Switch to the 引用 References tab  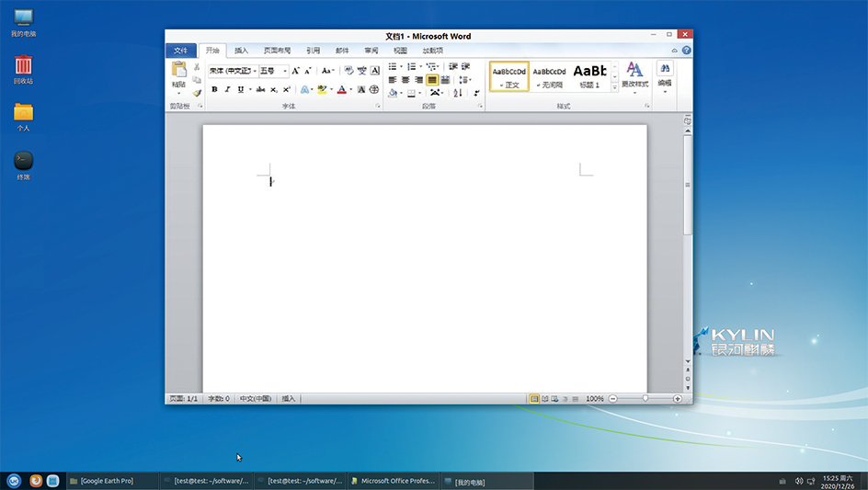coord(314,51)
